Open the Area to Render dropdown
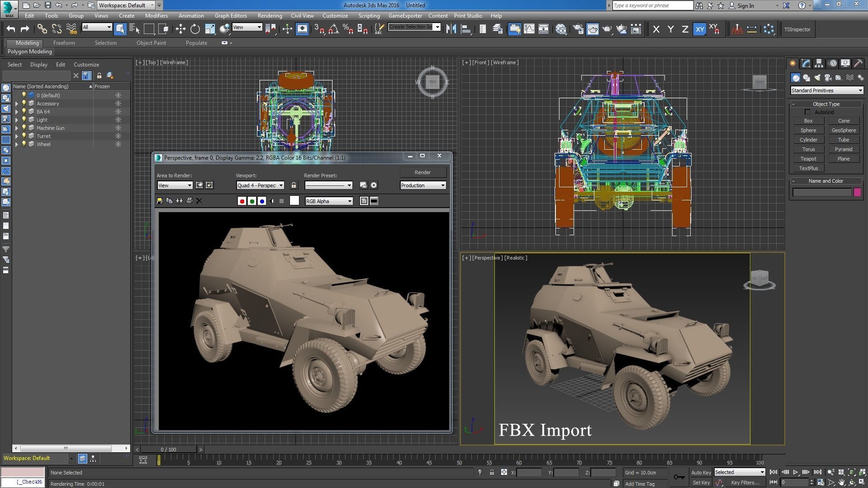Image resolution: width=868 pixels, height=488 pixels. click(x=175, y=185)
